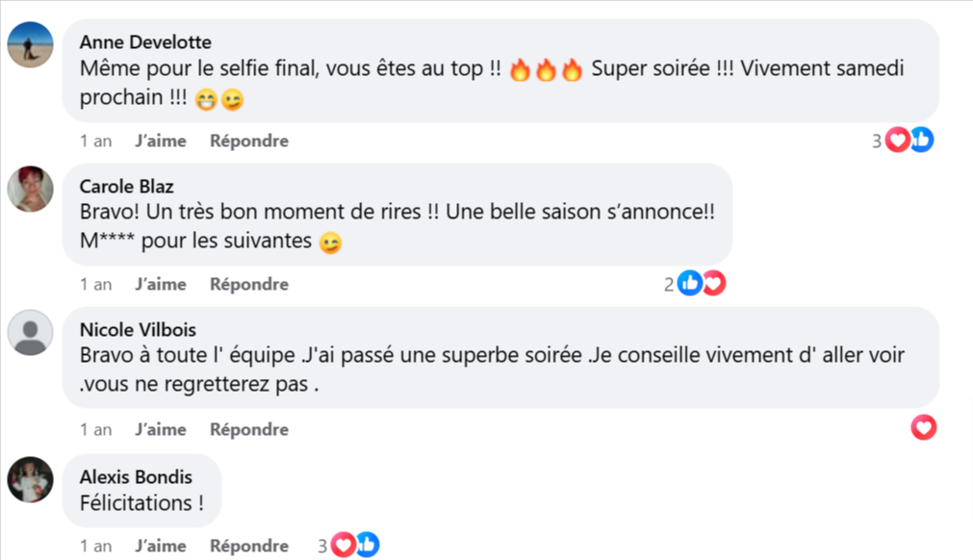
Task: Reply to Anne Develotte's comment via Répondre
Action: (x=249, y=140)
